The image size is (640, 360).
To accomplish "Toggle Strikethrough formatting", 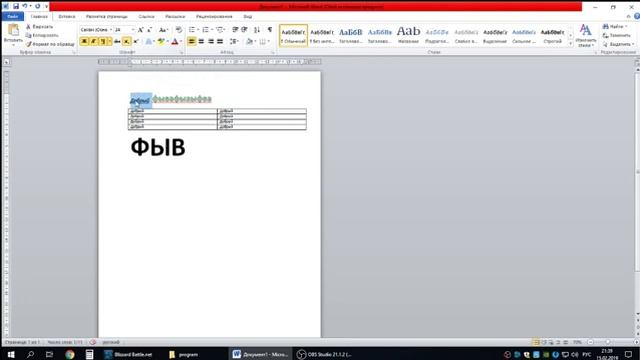I will (117, 41).
